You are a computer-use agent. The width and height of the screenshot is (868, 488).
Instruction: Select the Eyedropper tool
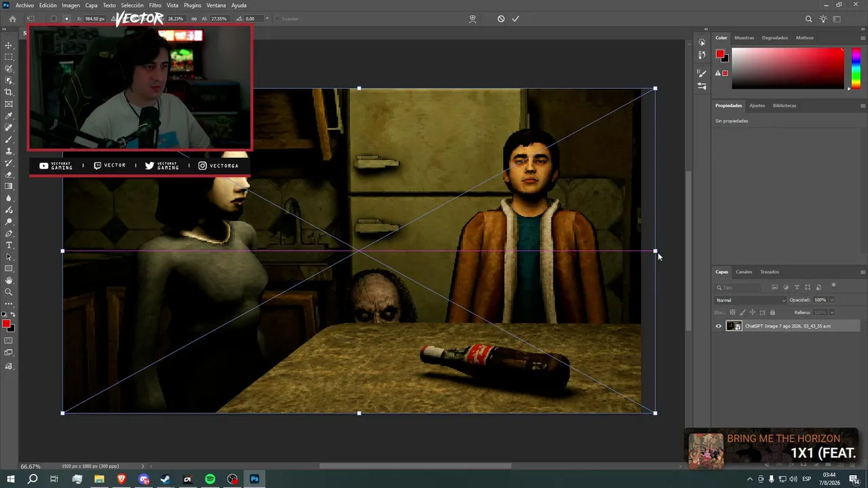point(9,116)
